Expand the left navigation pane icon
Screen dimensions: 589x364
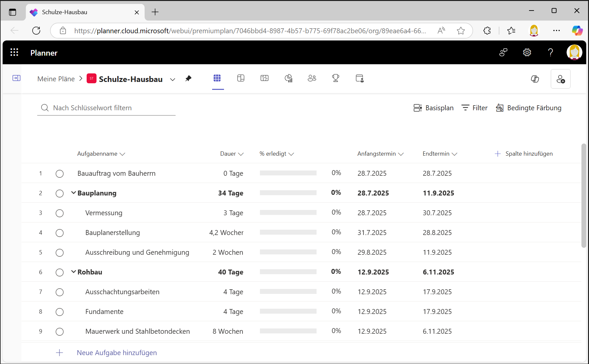(x=16, y=78)
